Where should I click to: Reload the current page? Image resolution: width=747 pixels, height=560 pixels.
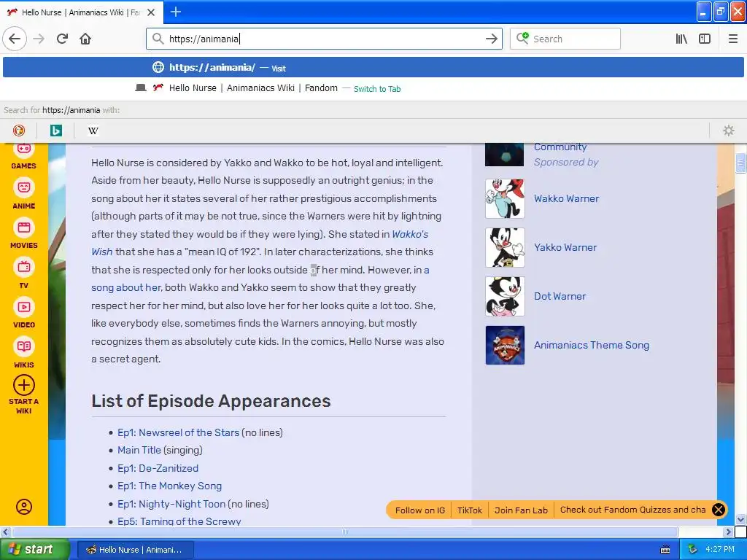click(x=62, y=39)
